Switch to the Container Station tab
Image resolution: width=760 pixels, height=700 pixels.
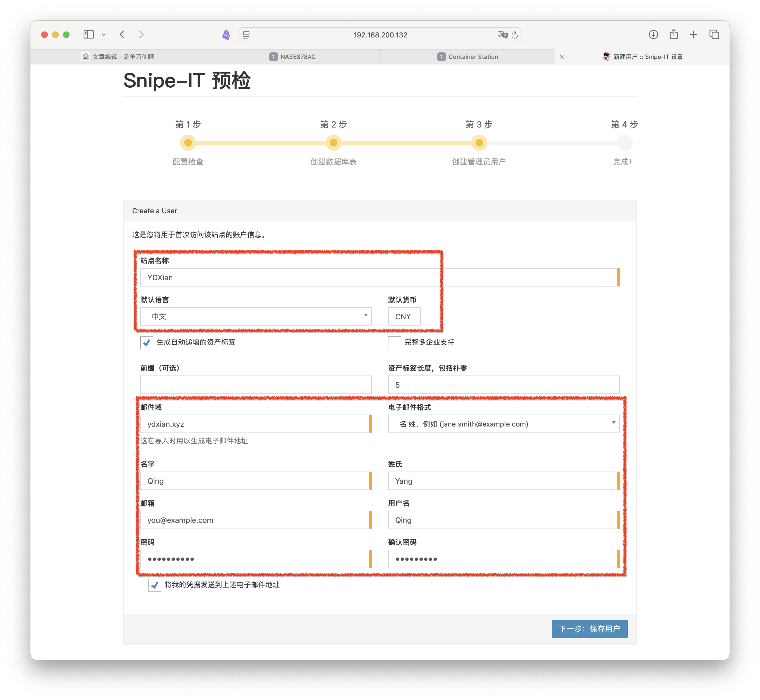467,56
